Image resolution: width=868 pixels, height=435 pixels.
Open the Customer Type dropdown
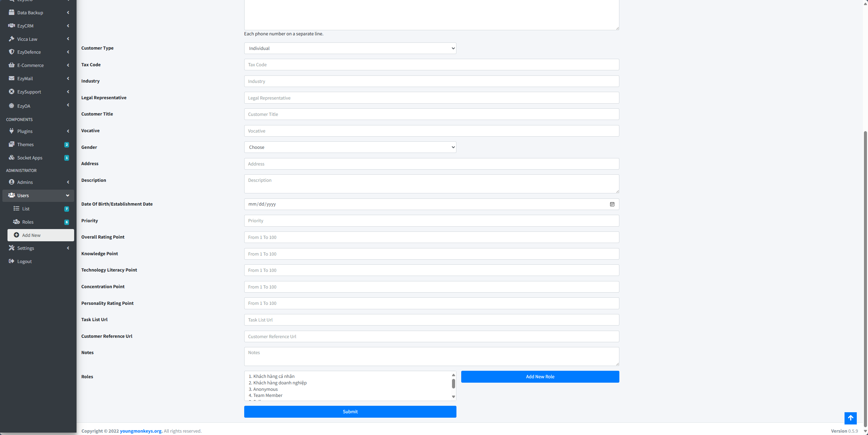tap(350, 48)
